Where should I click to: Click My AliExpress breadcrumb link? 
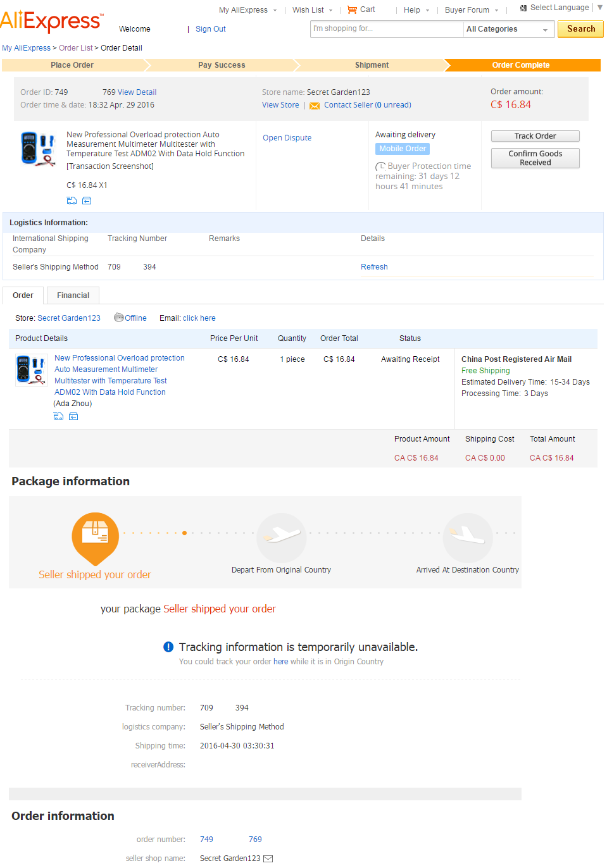pos(26,48)
